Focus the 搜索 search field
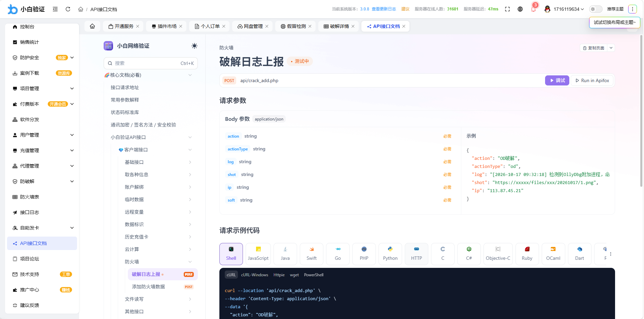This screenshot has height=319, width=644. (x=151, y=63)
